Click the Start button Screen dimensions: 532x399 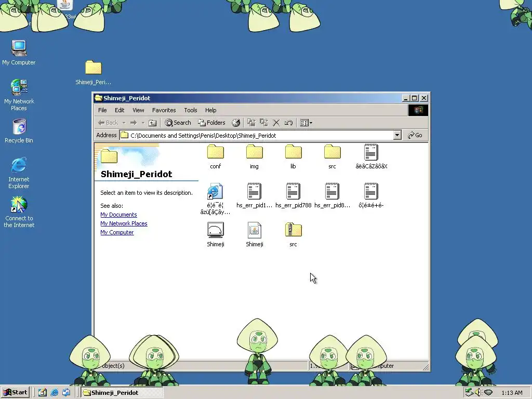tap(15, 393)
